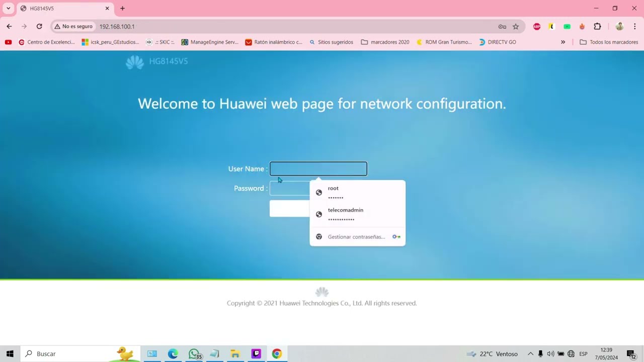Show hidden system tray icons chevron
The image size is (644, 362).
[x=530, y=354]
